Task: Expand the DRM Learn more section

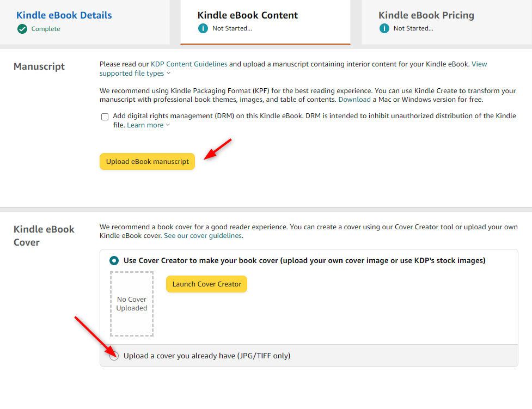Action: coord(148,125)
